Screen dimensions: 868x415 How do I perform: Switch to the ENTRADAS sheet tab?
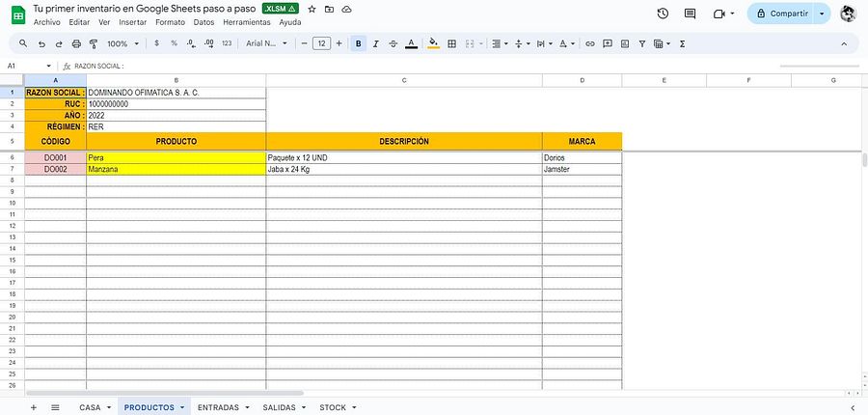point(218,407)
